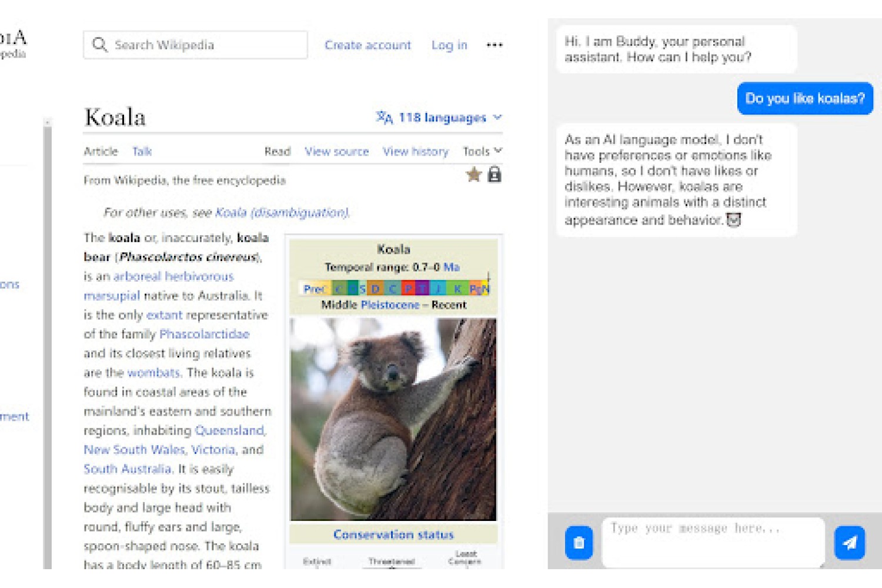Screen dimensions: 882x588
Task: Open the Phascolarctidae link
Action: pos(204,334)
